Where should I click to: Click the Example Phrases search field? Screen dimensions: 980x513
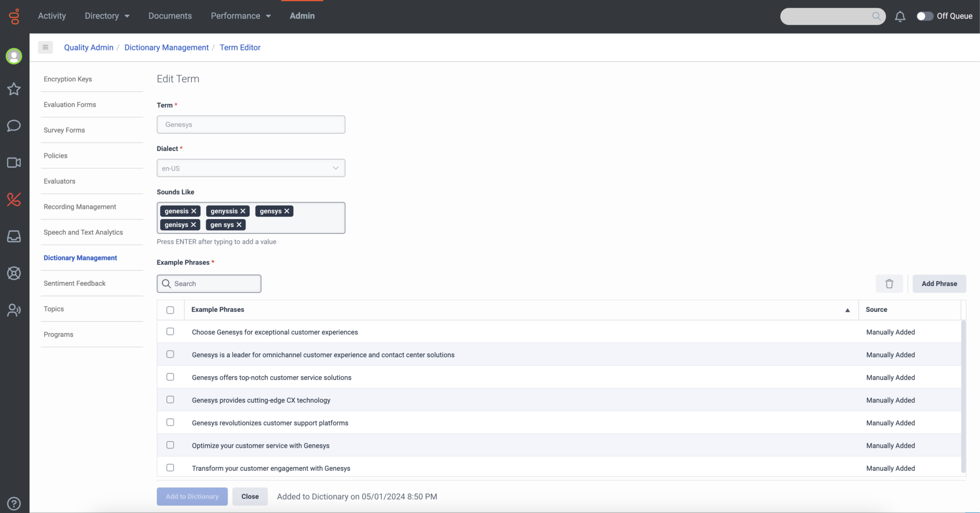(x=209, y=284)
